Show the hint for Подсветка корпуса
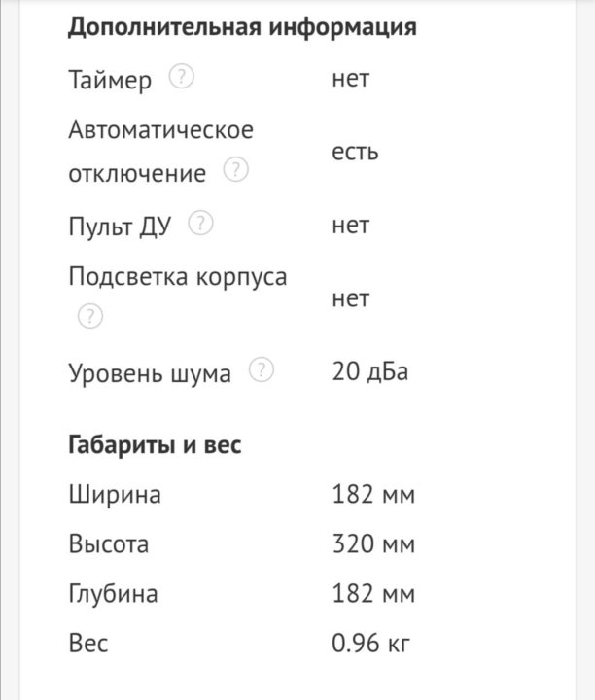Viewport: 595px width, 700px height. coord(89,317)
